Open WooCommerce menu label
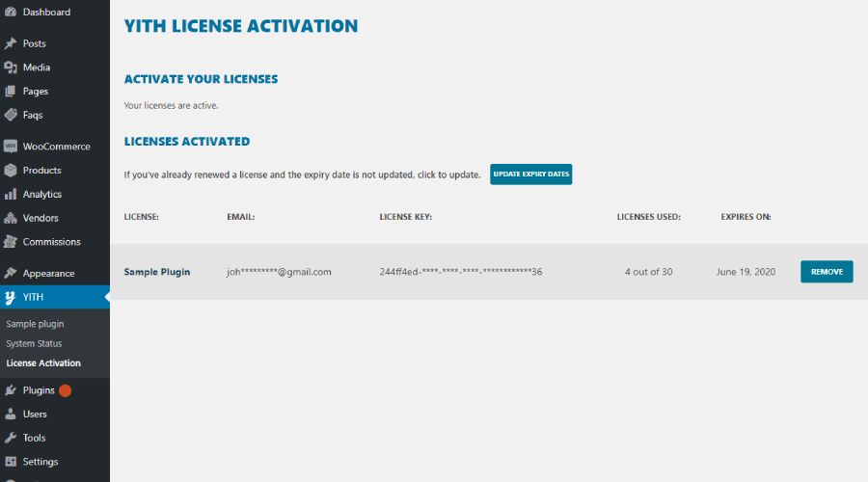868x482 pixels. pos(57,147)
